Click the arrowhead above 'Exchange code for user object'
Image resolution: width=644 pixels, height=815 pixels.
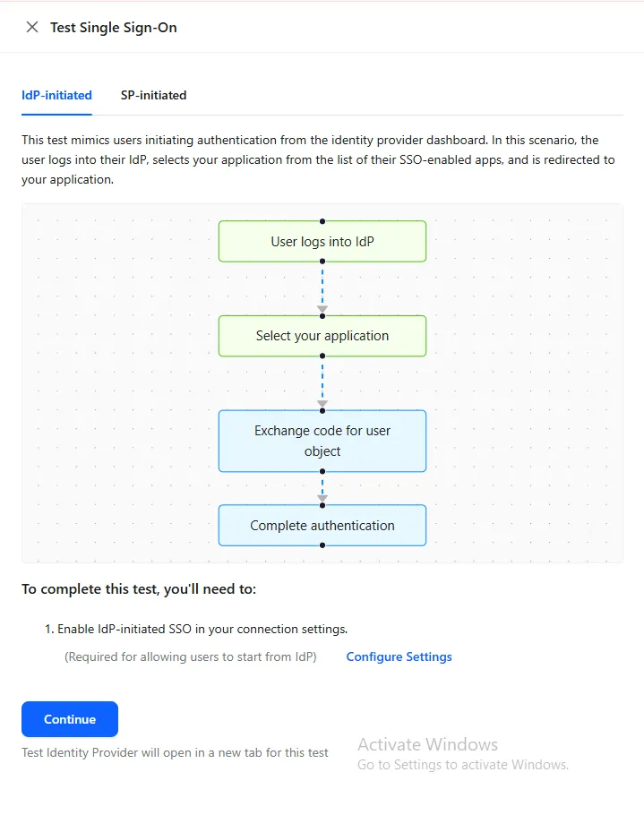click(322, 404)
